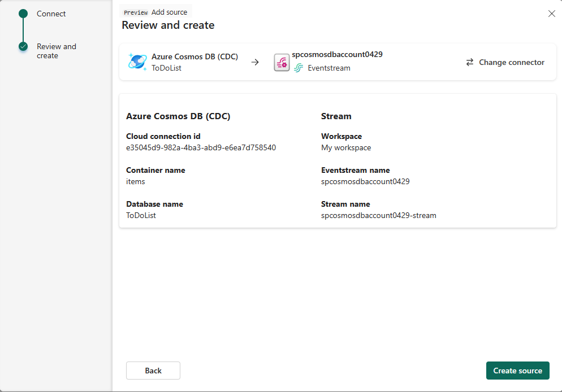This screenshot has height=392, width=562.
Task: Open the Change connector option
Action: pyautogui.click(x=510, y=62)
